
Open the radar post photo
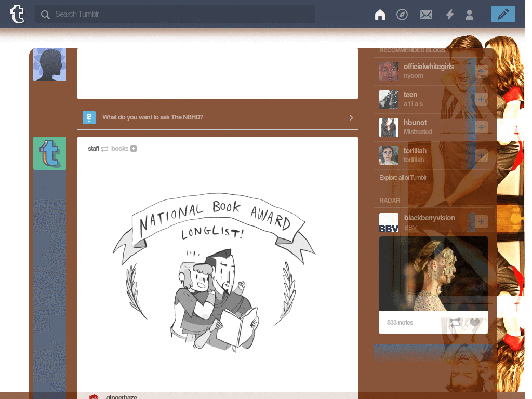433,273
